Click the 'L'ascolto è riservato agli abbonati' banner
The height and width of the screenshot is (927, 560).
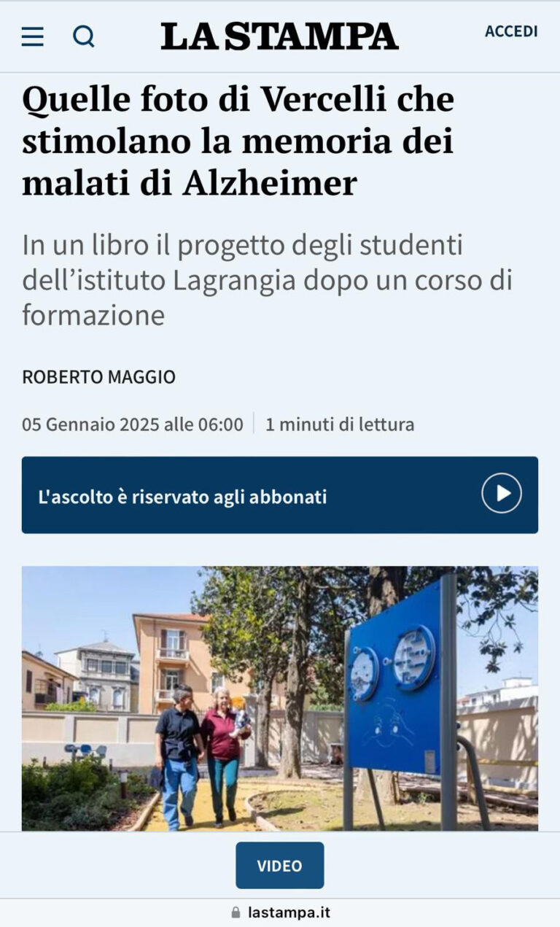tap(280, 495)
